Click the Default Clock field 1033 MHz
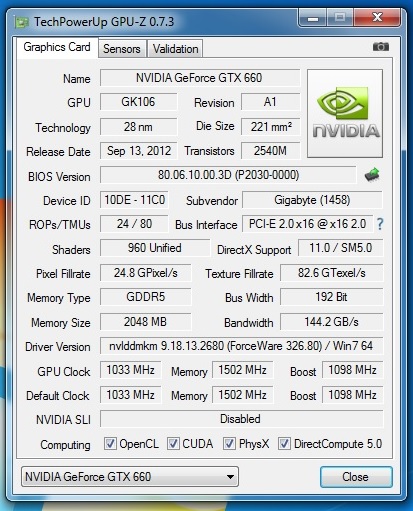 click(130, 395)
